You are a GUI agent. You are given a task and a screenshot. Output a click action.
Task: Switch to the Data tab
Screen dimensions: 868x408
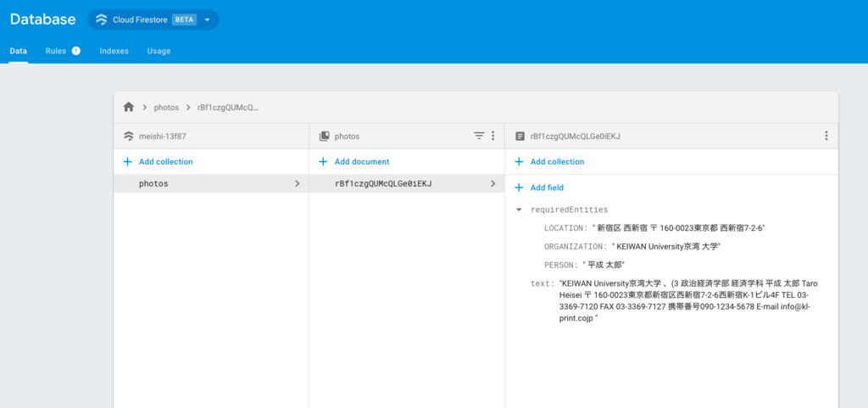(19, 51)
